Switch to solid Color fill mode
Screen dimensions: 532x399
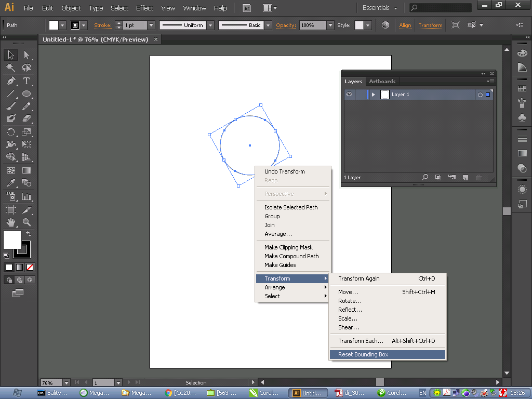[9, 268]
